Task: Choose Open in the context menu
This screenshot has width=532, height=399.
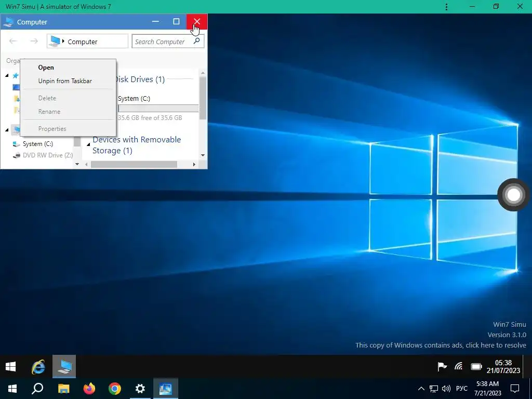Action: point(46,67)
